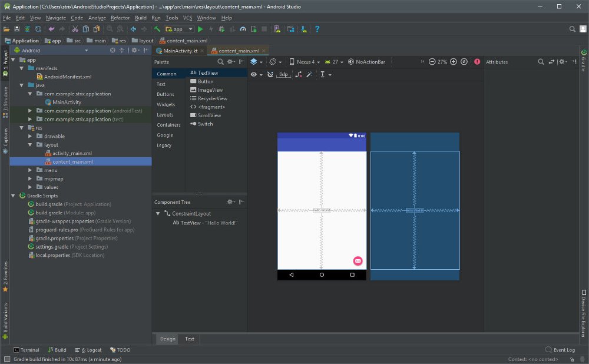Viewport: 589px width, 364px height.
Task: Zoom in on the design canvas
Action: click(x=454, y=62)
